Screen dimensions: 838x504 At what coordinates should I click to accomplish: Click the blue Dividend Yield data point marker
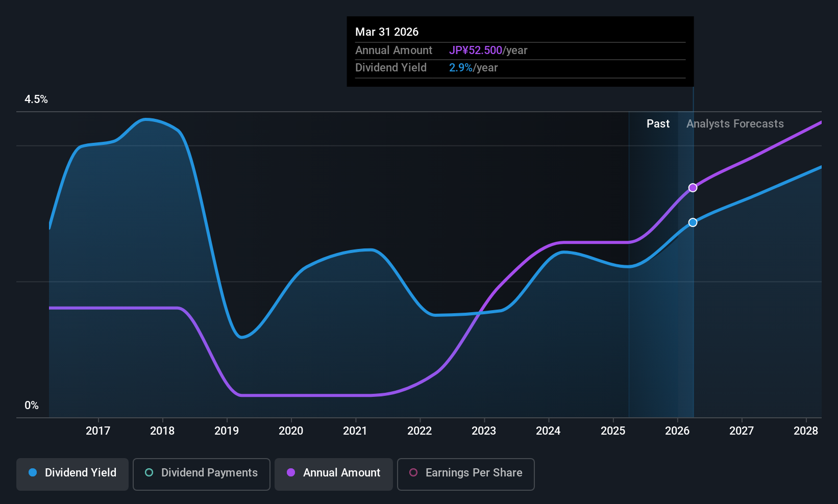(693, 222)
